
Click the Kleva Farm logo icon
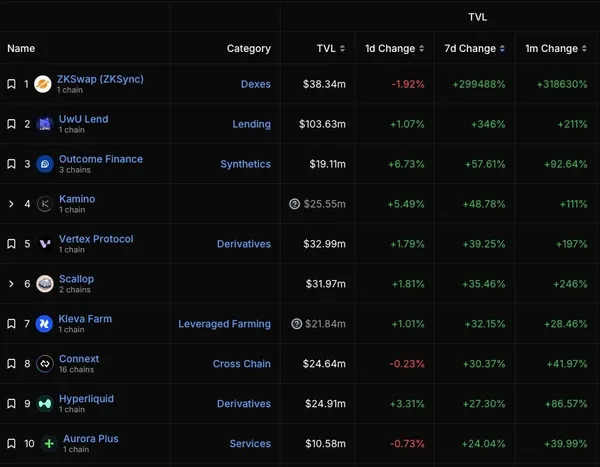coord(44,324)
